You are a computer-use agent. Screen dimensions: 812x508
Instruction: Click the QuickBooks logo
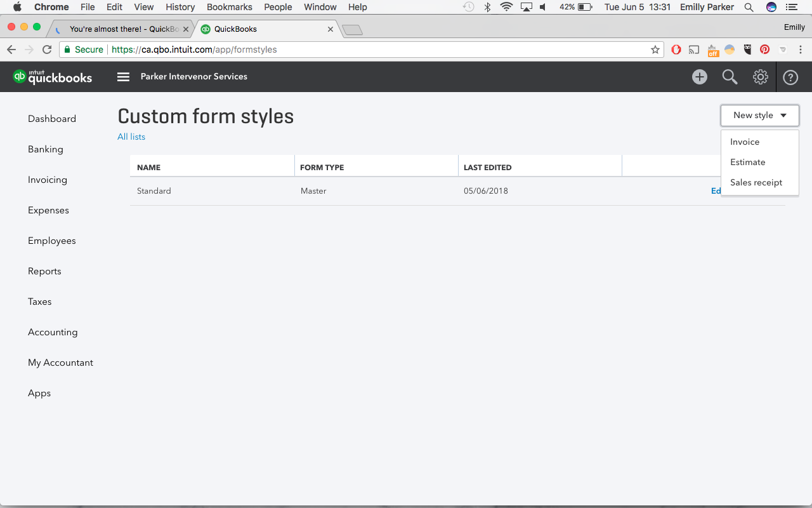pos(53,76)
